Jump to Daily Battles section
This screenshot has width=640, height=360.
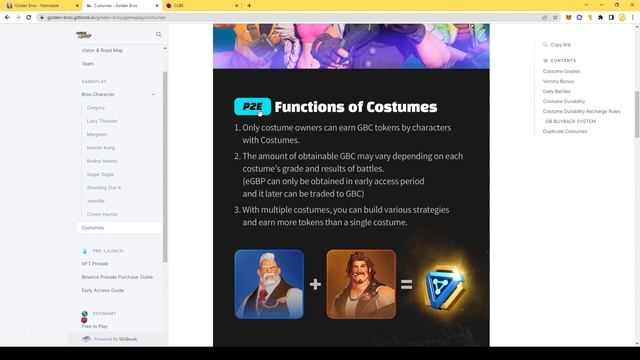556,91
